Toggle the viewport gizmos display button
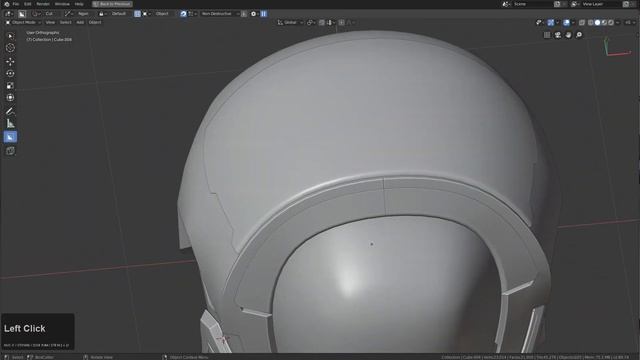This screenshot has height=360, width=640. [x=551, y=22]
